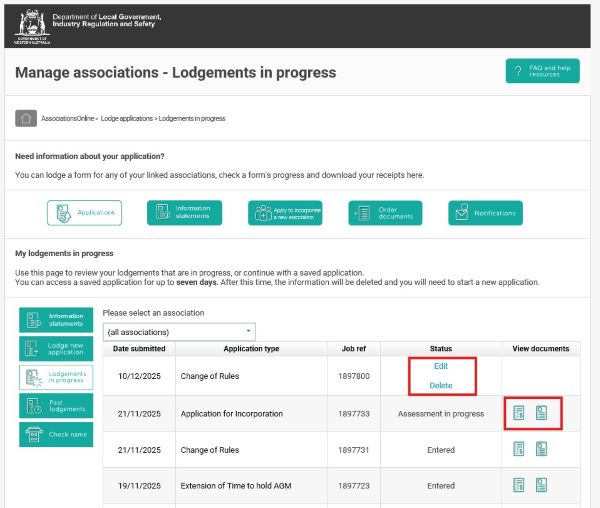The height and width of the screenshot is (508, 600).
Task: Select Application for Incorporation cell text
Action: [232, 414]
